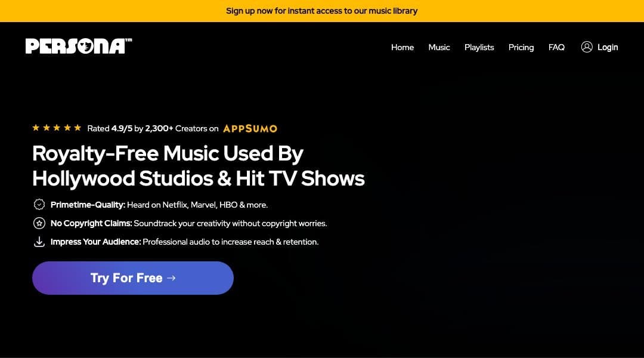Click the AppSumo logo
Viewport: 644px width, 358px height.
coord(250,128)
